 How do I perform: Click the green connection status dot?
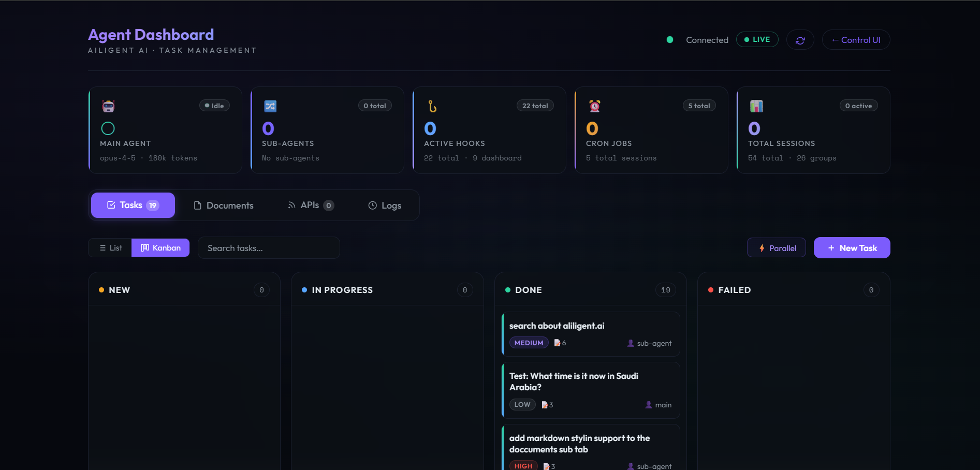pos(670,39)
